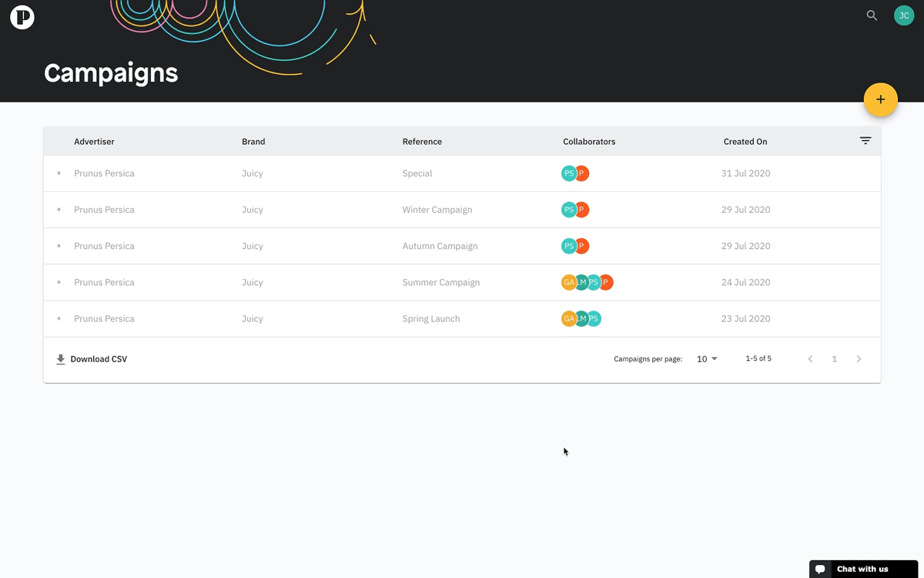Image resolution: width=924 pixels, height=578 pixels.
Task: Select page number 1
Action: (x=835, y=359)
